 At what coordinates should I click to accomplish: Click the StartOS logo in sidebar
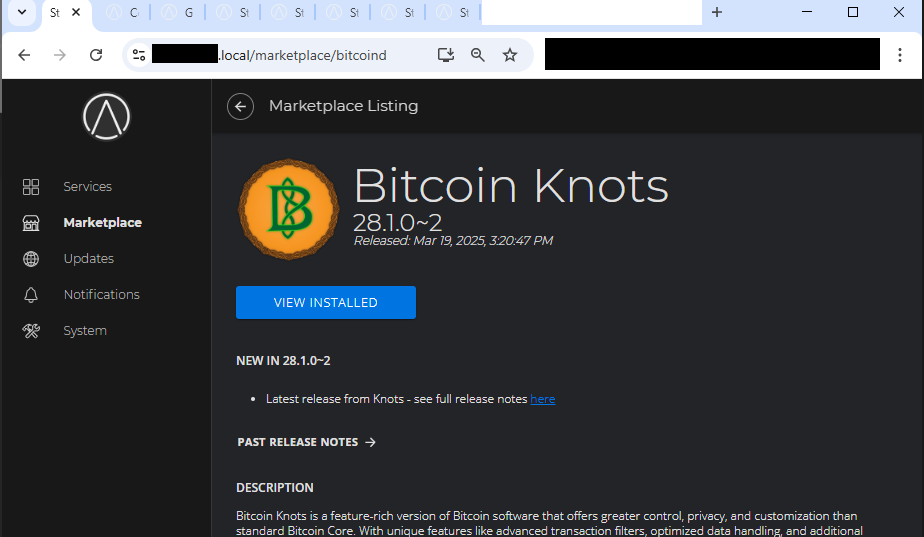(106, 117)
